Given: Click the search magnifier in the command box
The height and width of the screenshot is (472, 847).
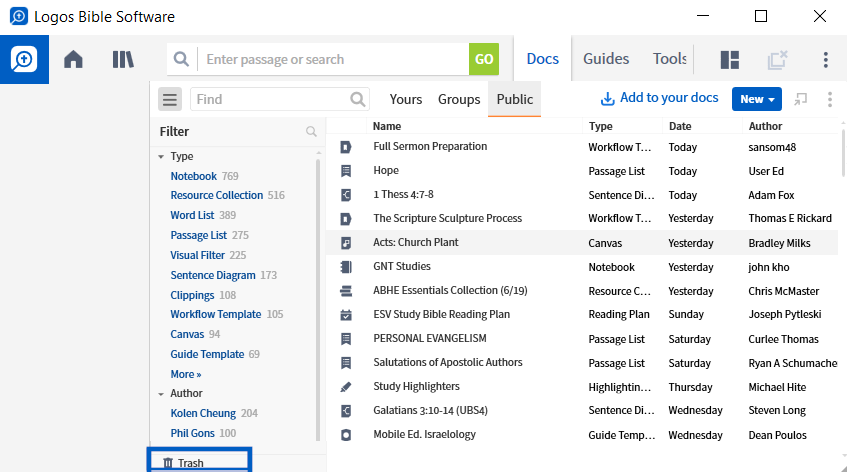Looking at the screenshot, I should point(182,59).
